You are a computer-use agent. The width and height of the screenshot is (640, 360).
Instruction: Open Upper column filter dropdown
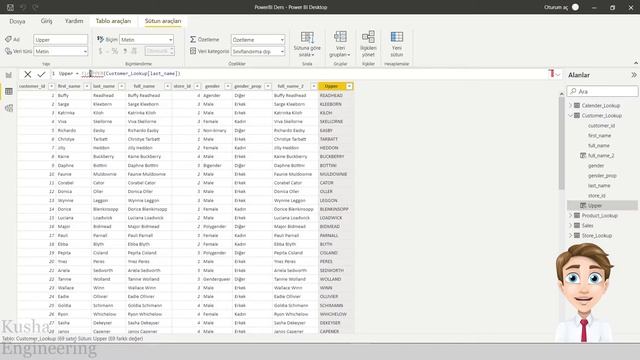click(x=349, y=86)
